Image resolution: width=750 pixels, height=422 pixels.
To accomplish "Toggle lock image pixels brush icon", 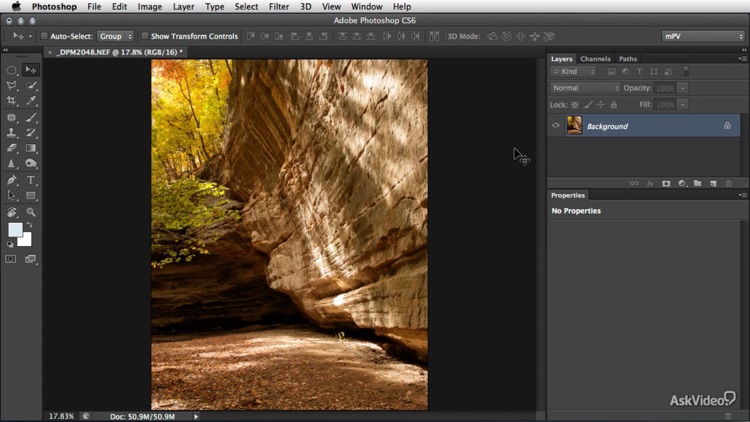I will (x=588, y=104).
